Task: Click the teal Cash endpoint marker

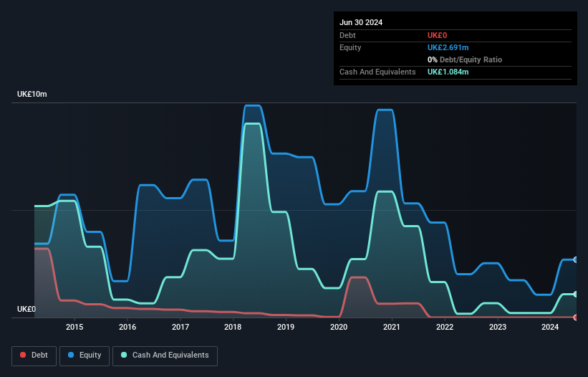Action: (x=576, y=294)
